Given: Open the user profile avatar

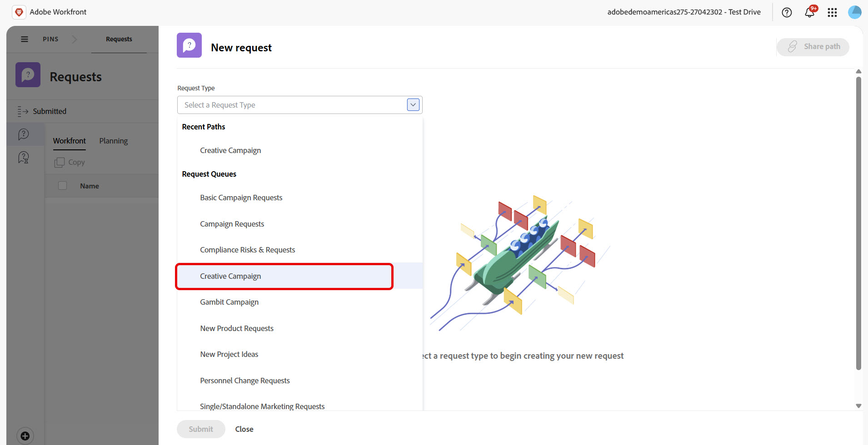Looking at the screenshot, I should coord(855,12).
